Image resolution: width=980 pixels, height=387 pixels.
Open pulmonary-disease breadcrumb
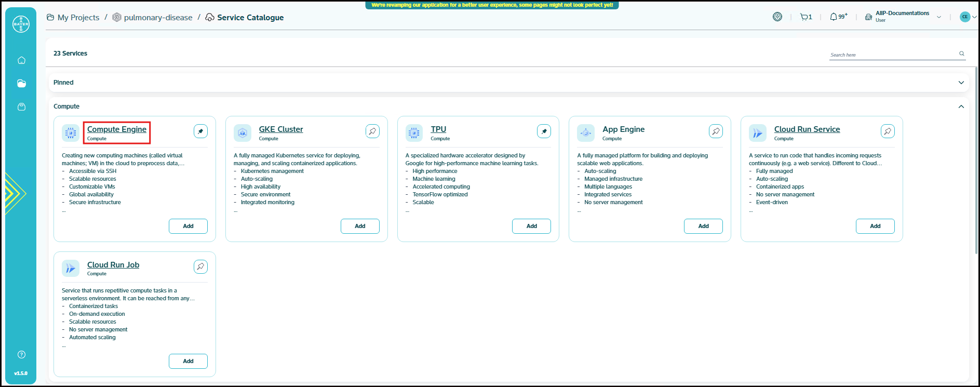coord(157,18)
